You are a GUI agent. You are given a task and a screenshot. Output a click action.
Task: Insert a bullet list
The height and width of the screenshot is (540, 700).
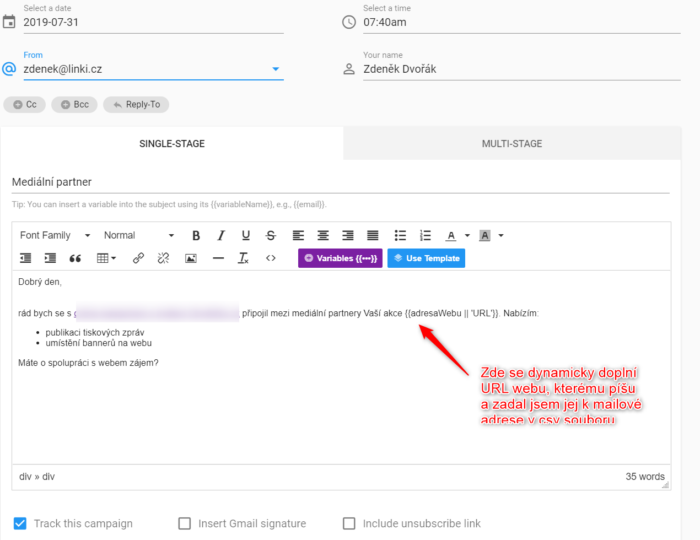(400, 235)
